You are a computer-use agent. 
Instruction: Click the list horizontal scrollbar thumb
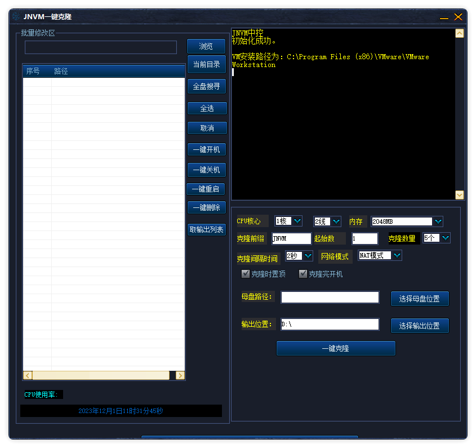pos(101,375)
